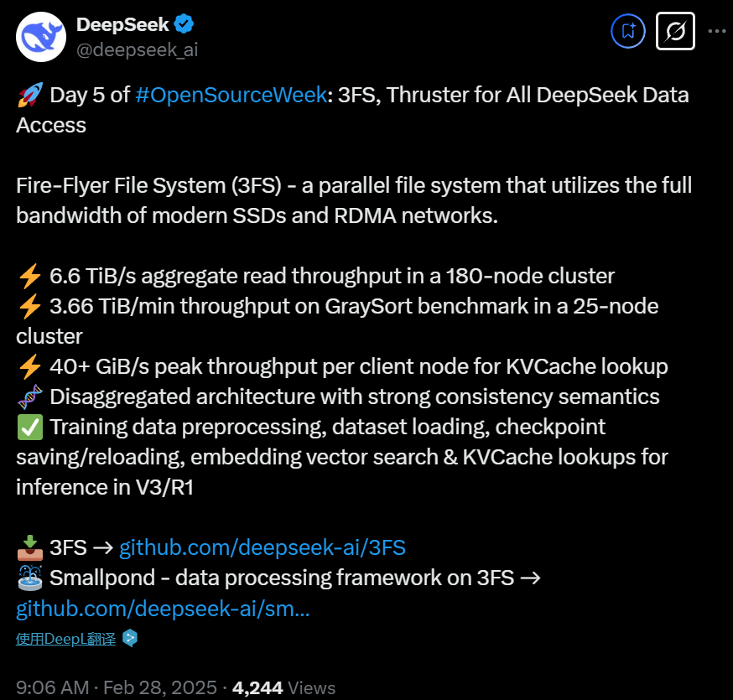Click the 使用DeepL翻译 translate link
Viewport: 733px width, 700px height.
65,639
